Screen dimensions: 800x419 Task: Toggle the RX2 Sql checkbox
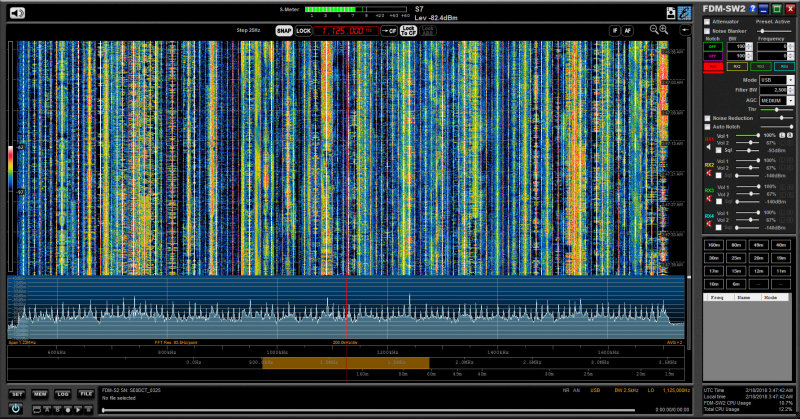718,176
